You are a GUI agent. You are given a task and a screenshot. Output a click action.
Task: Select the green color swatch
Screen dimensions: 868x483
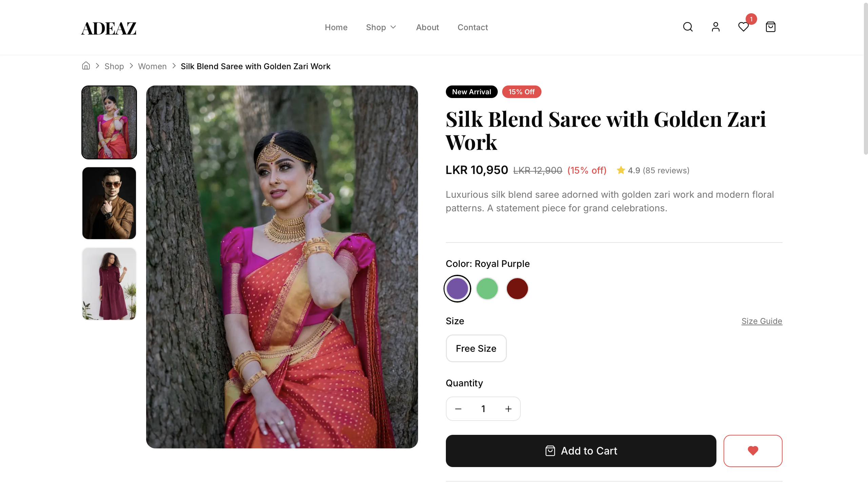pos(487,289)
